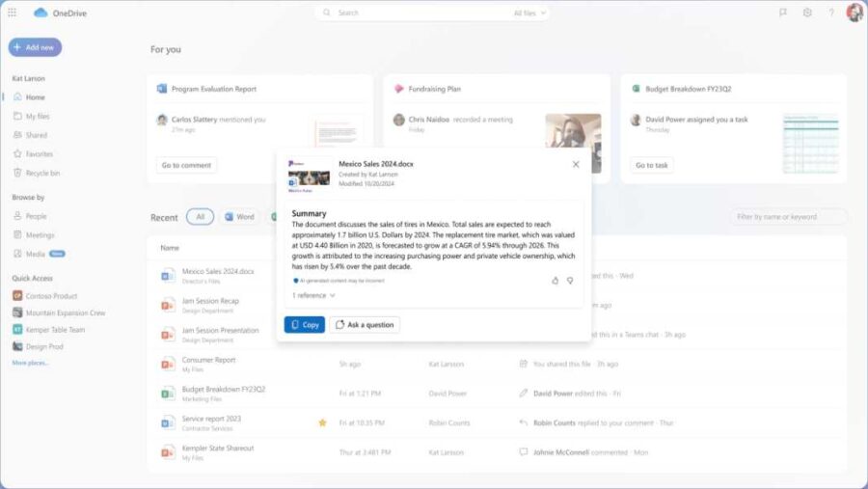Click the pencil edit icon for David Power activity
Screen dimensions: 868x489
point(523,394)
